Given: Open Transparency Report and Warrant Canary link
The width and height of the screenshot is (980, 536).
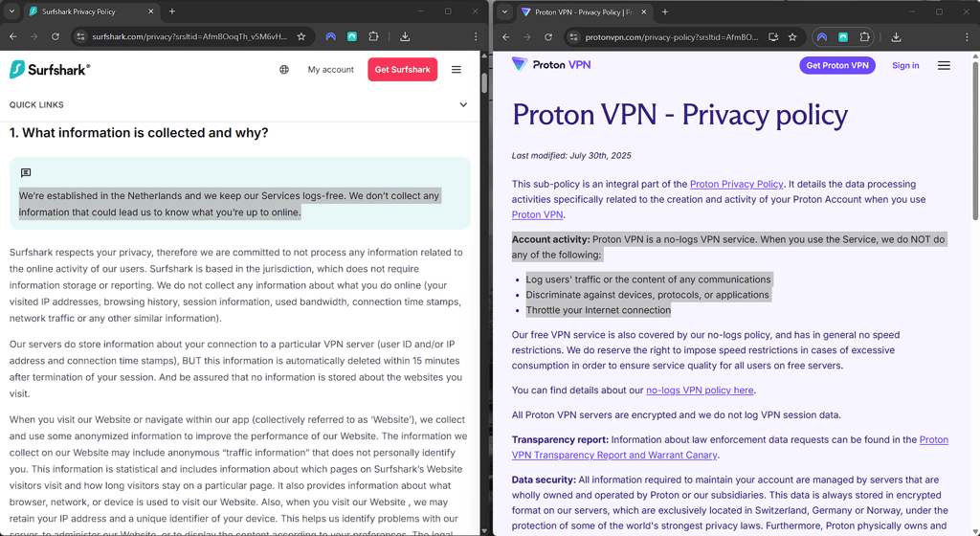Looking at the screenshot, I should click(730, 447).
